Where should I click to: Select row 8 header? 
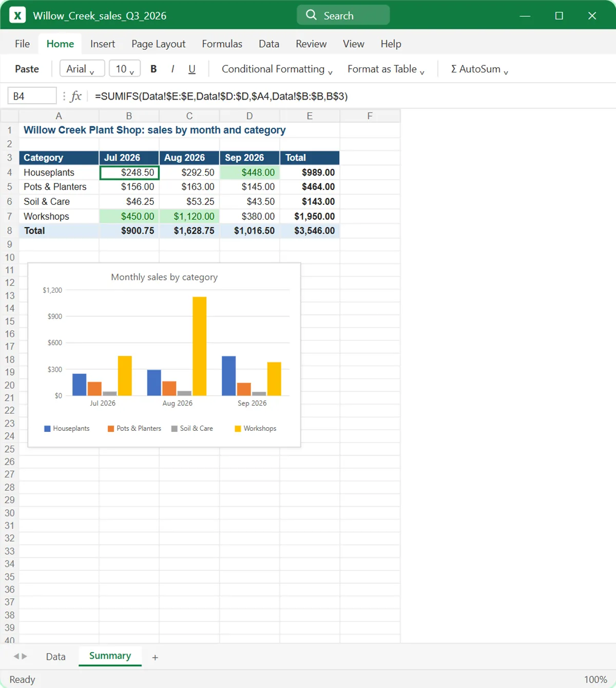(x=9, y=231)
